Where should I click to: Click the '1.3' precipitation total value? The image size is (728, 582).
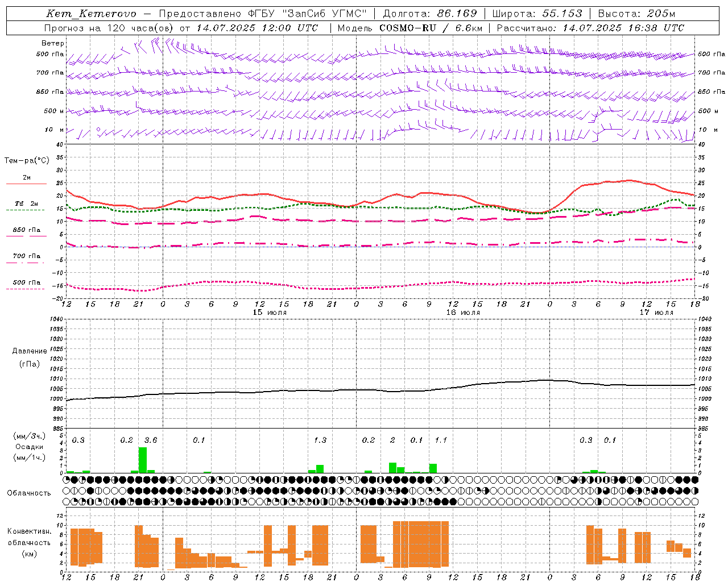(320, 440)
